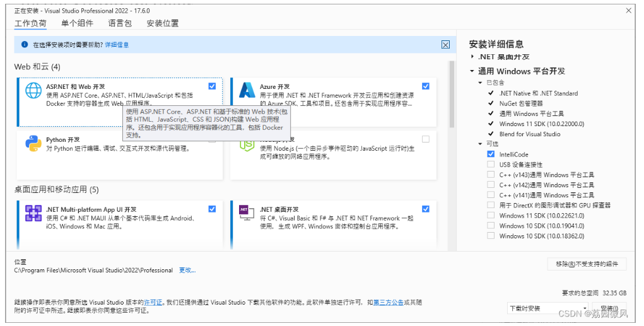644x326 pixels.
Task: Click the .NET Multi-platform App UI icon
Action: [x=33, y=213]
